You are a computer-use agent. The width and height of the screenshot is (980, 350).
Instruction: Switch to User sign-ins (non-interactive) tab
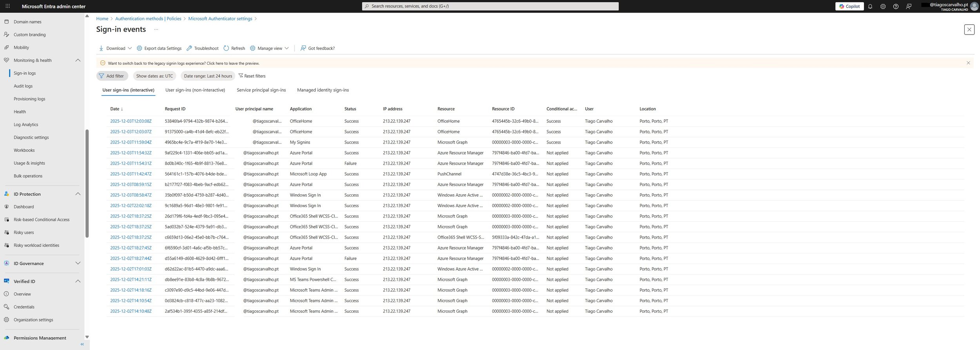pyautogui.click(x=195, y=90)
